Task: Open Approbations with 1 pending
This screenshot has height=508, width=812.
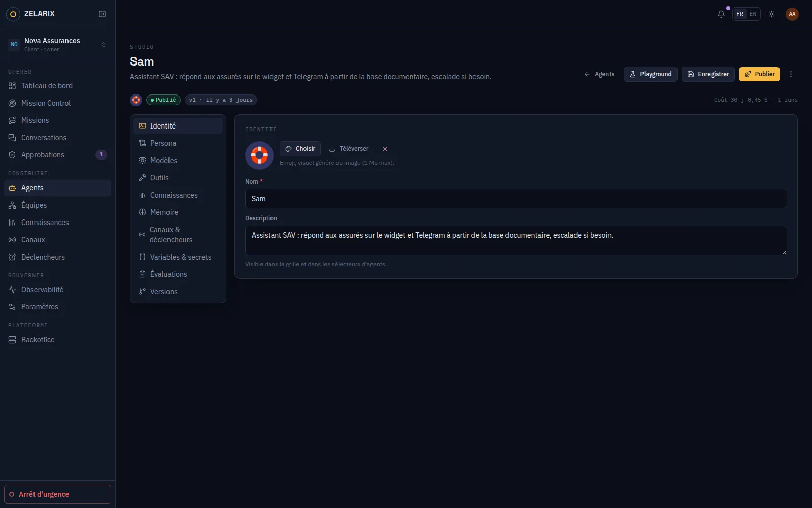Action: pos(57,155)
